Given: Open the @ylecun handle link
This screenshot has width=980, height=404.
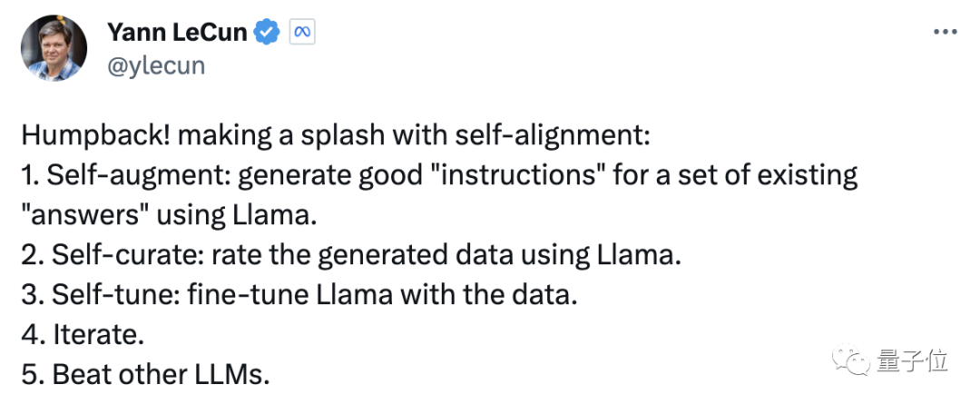Looking at the screenshot, I should [x=156, y=65].
